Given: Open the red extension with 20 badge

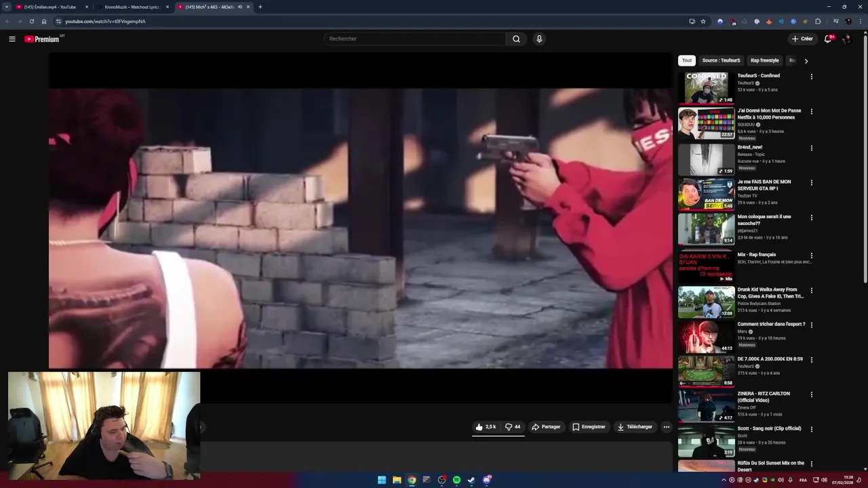Looking at the screenshot, I should click(732, 22).
